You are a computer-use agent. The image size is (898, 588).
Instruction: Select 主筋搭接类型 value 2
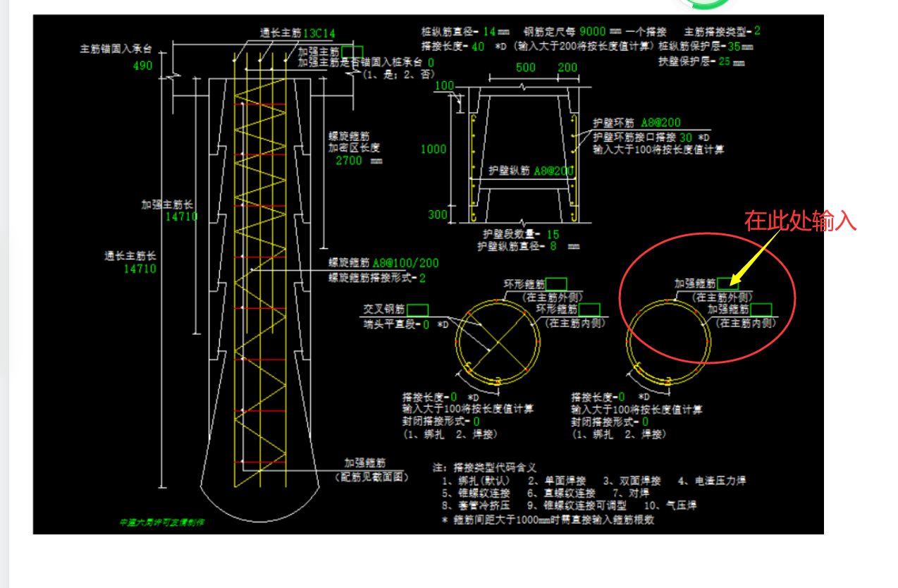click(757, 31)
